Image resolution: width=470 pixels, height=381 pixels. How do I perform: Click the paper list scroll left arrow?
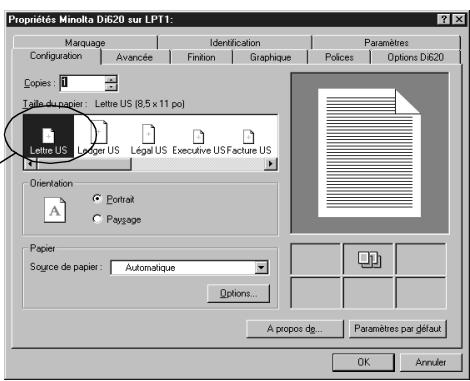[30, 164]
